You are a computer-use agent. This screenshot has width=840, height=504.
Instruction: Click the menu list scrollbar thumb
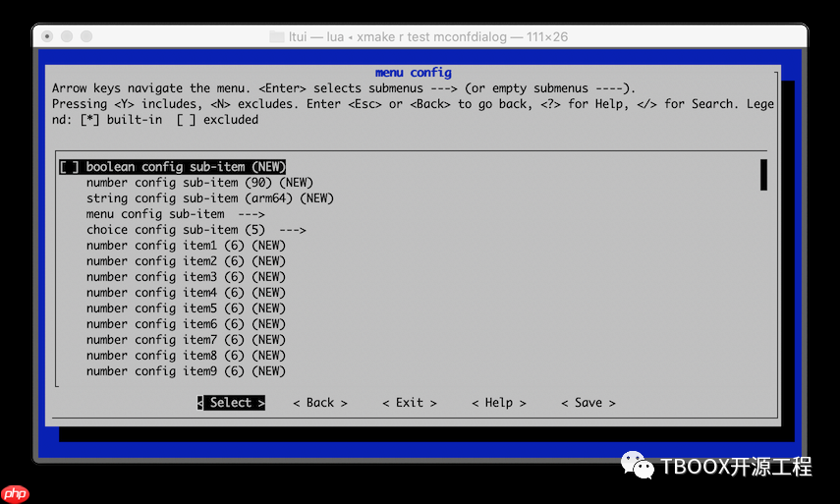tap(763, 175)
